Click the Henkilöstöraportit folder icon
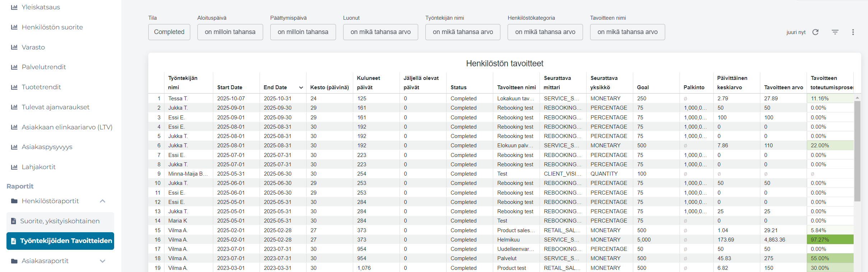The image size is (868, 272). point(14,201)
